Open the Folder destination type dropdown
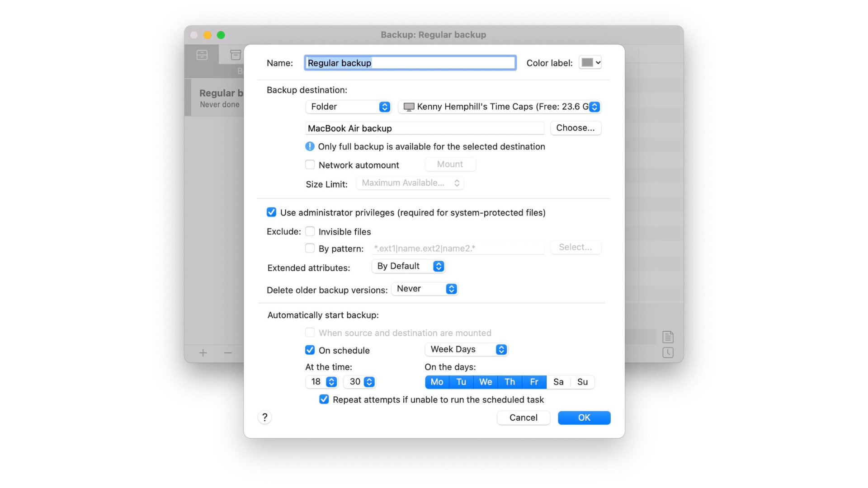Image resolution: width=868 pixels, height=488 pixels. (x=348, y=107)
